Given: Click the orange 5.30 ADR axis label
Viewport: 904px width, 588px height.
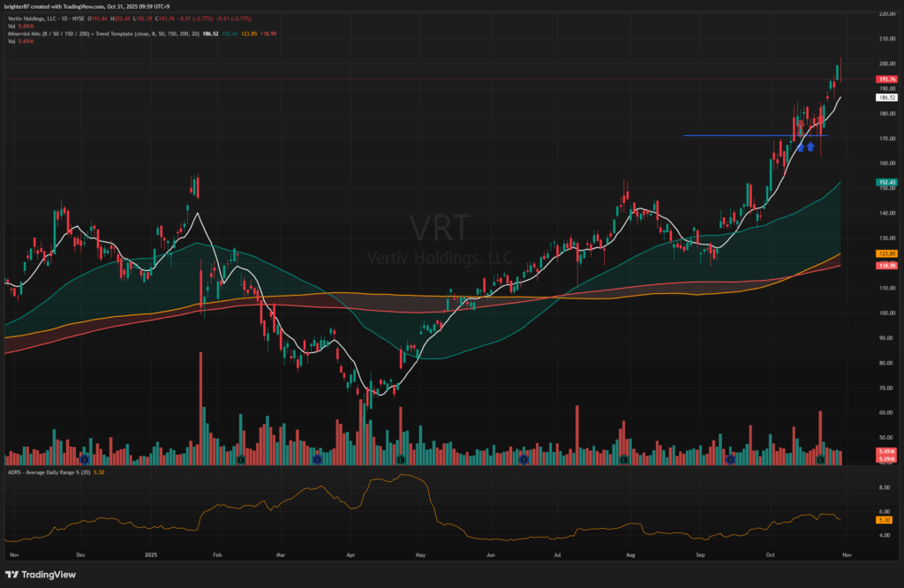Looking at the screenshot, I should click(x=886, y=520).
